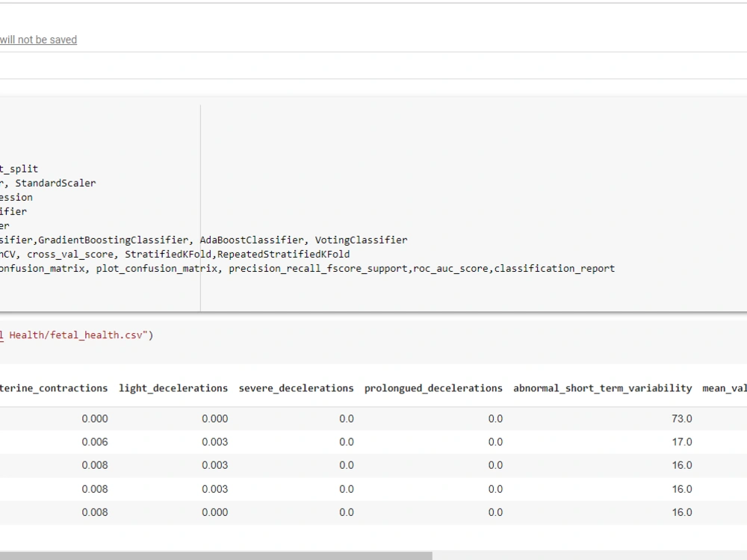The image size is (747, 560).
Task: Place cursor on the t_split code line
Action: [19, 169]
